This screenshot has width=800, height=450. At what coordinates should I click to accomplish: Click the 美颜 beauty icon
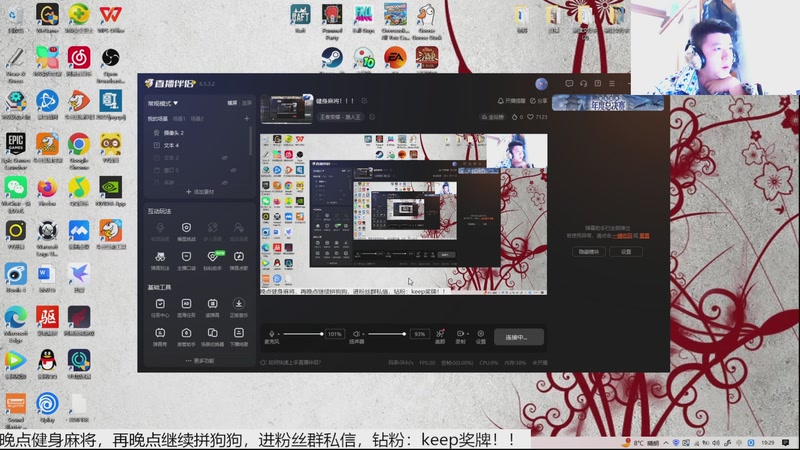click(440, 334)
